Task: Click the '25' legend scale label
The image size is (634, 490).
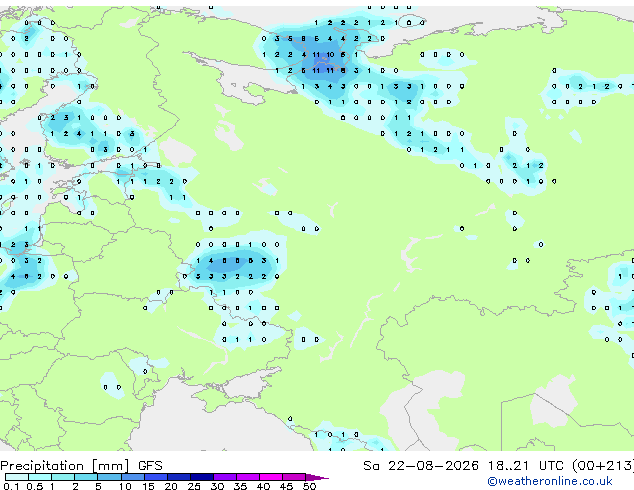Action: tap(194, 486)
